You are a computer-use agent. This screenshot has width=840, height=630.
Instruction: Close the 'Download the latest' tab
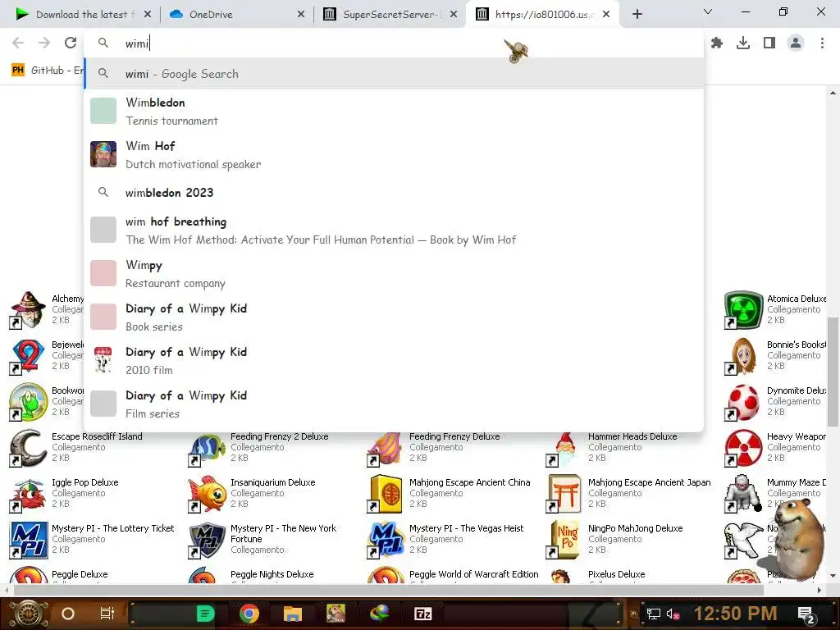148,15
